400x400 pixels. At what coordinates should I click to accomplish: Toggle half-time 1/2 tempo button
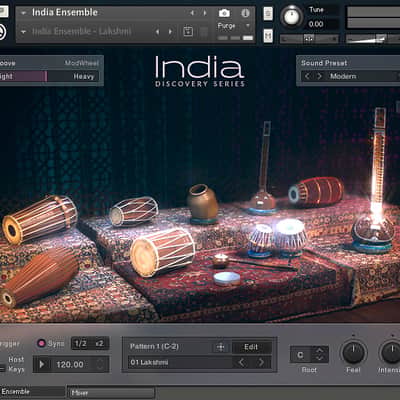click(80, 343)
